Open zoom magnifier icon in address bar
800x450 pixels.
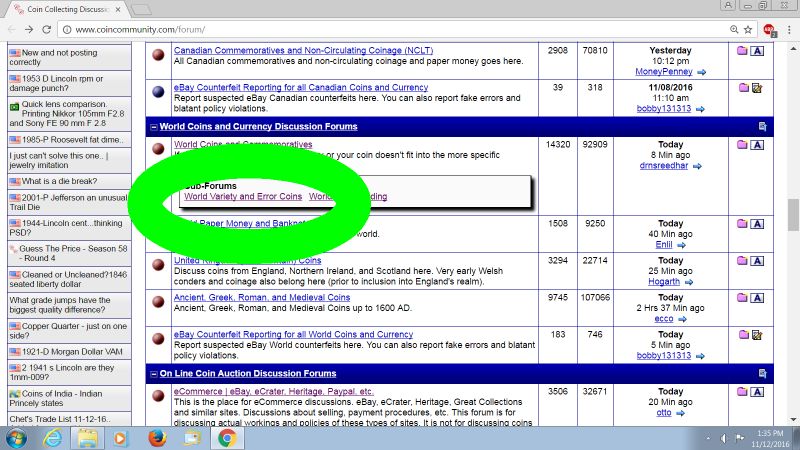(x=734, y=30)
